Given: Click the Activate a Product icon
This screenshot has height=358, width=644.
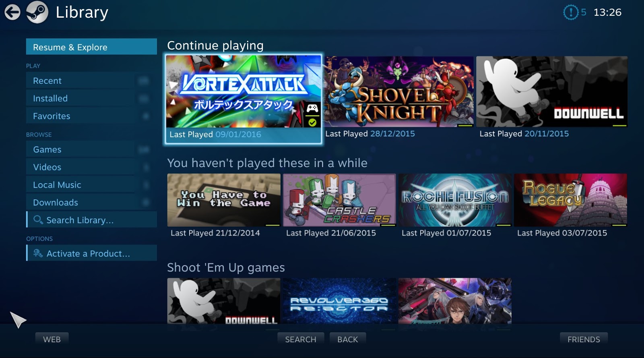Looking at the screenshot, I should [x=38, y=253].
